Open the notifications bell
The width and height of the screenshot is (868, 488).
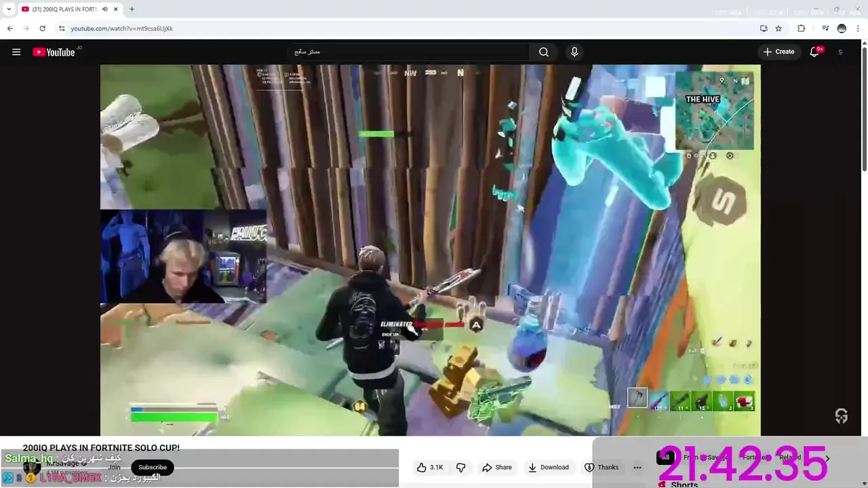coord(815,52)
